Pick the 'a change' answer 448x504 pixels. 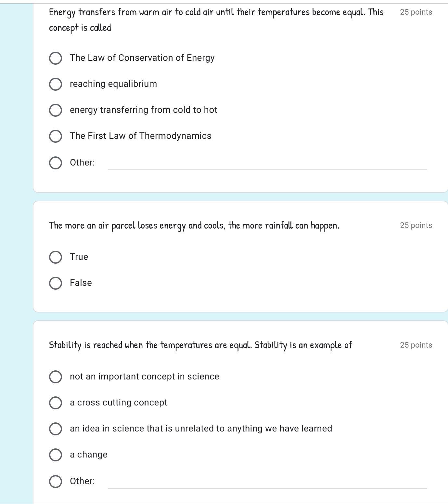tap(56, 455)
